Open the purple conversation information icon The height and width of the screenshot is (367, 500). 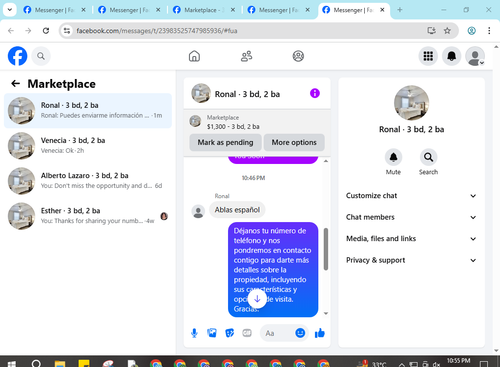(315, 93)
